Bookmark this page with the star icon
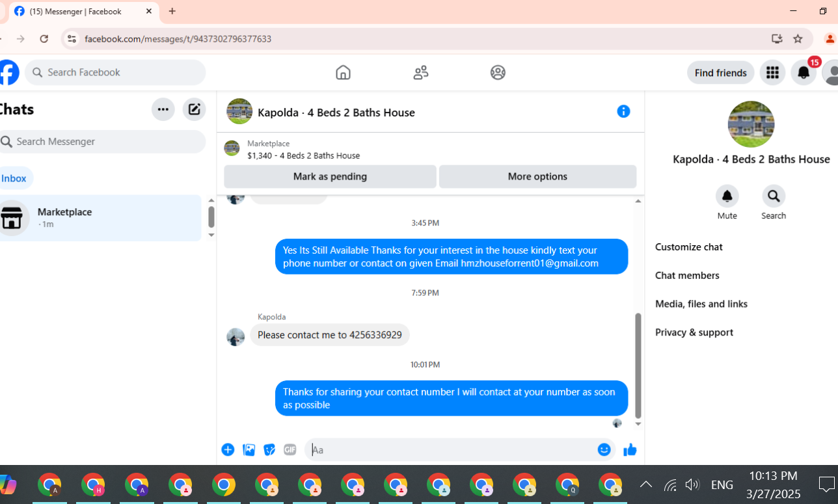 (x=798, y=39)
